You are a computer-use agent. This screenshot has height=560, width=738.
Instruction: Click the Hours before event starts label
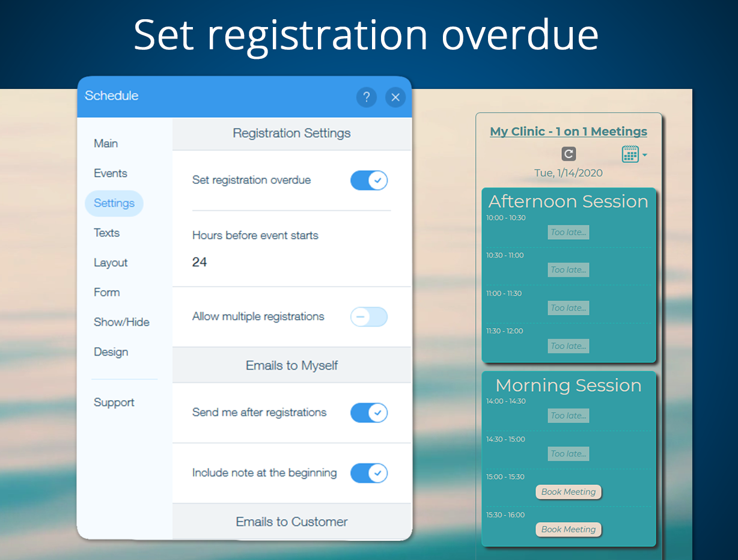(x=255, y=236)
